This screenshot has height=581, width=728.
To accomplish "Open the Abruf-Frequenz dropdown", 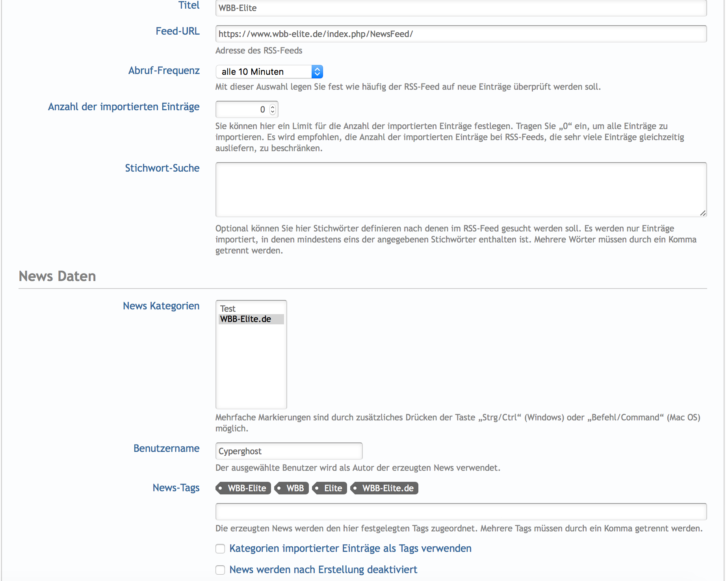I will click(x=269, y=72).
